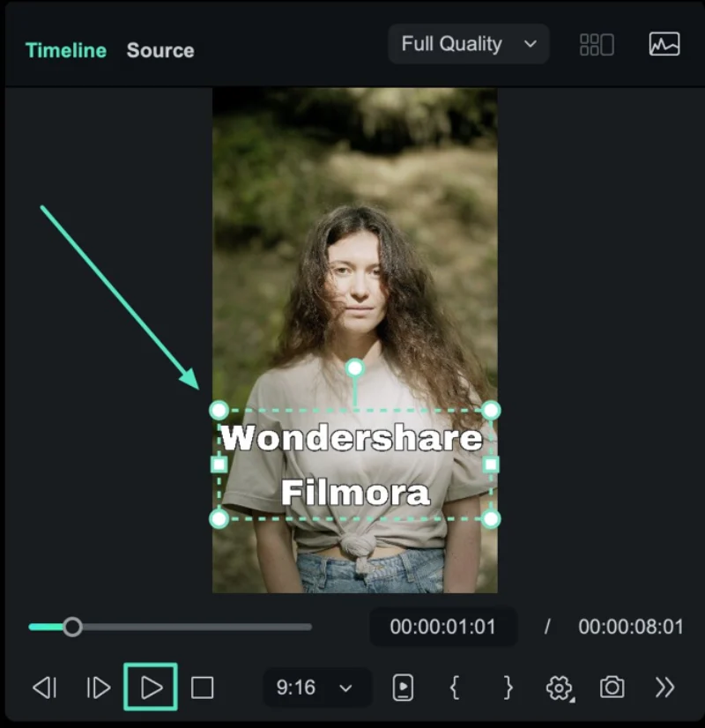Viewport: 705px width, 728px height.
Task: Expand more options double-arrow icon
Action: (665, 687)
